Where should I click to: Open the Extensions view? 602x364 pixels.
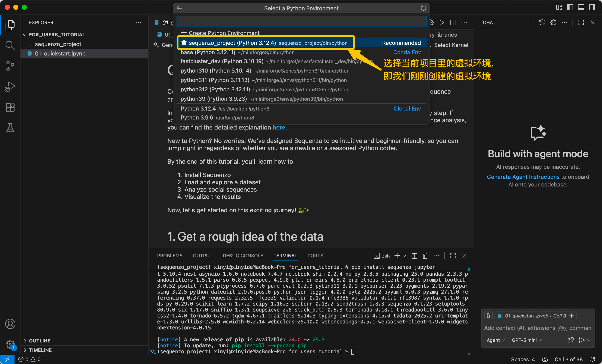pos(10,107)
